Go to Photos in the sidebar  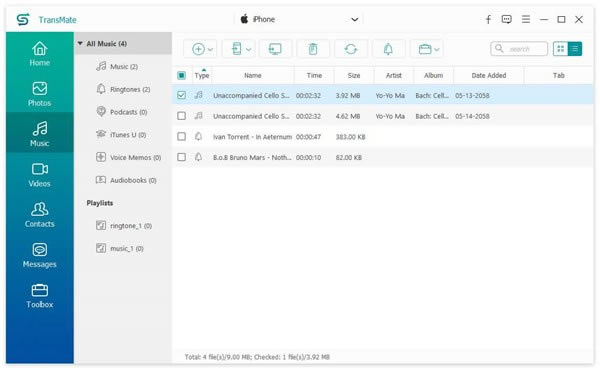pos(39,94)
